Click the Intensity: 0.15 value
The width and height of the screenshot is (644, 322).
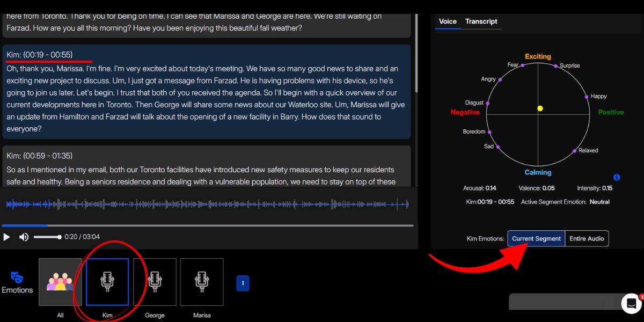[x=595, y=188]
